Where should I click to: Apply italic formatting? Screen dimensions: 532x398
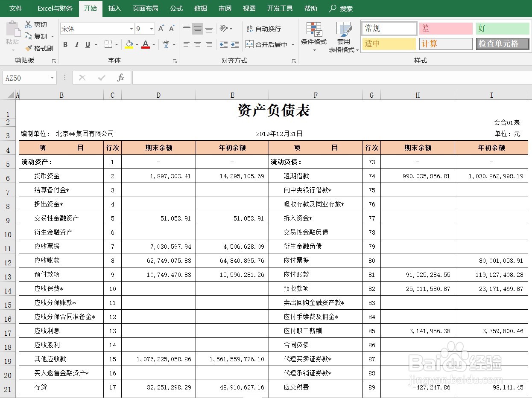click(x=76, y=44)
